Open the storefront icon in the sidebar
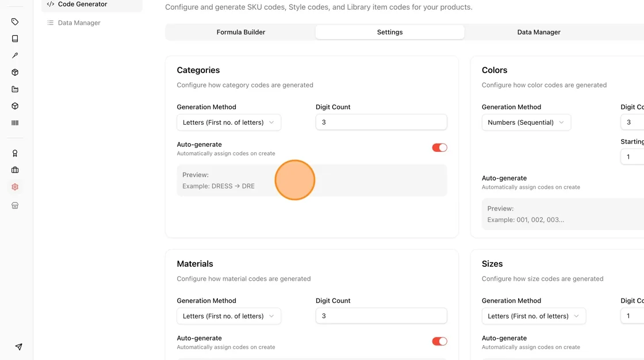The width and height of the screenshot is (644, 360). pos(15,205)
